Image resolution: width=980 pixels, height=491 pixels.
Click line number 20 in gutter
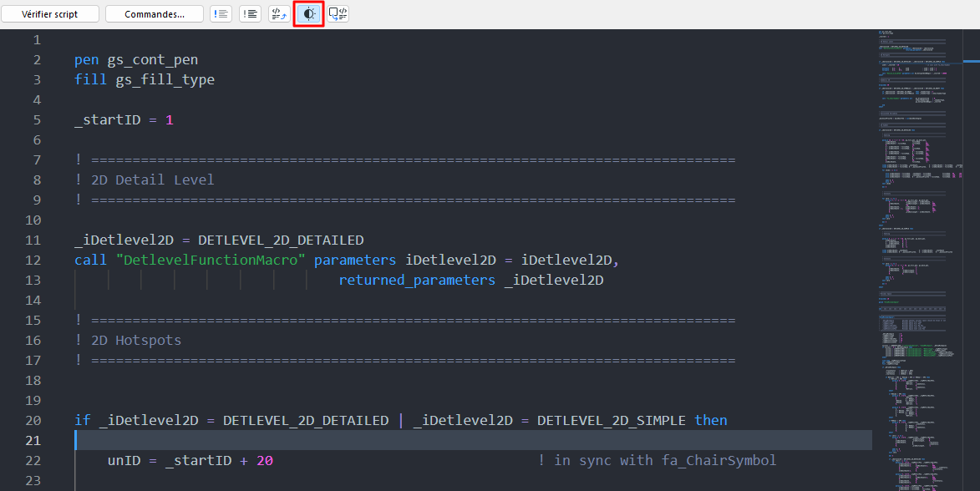[x=33, y=420]
